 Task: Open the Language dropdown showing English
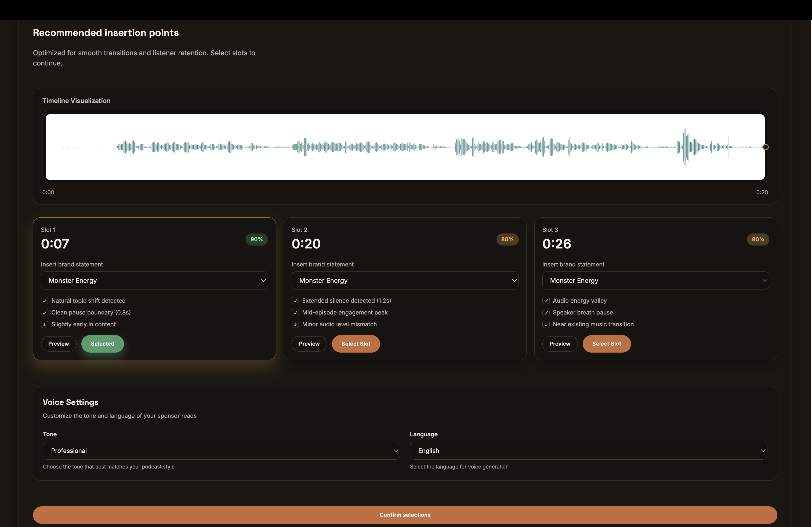click(588, 451)
